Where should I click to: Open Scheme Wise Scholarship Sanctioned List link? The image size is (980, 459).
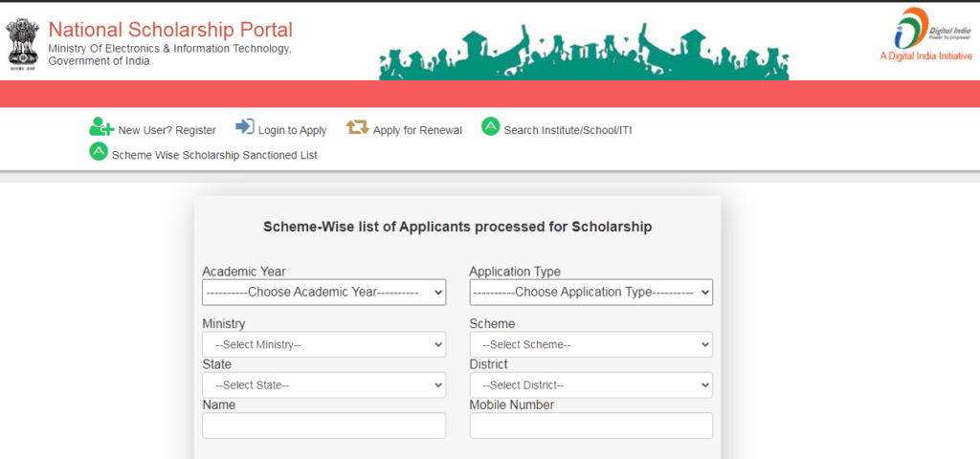pos(214,155)
